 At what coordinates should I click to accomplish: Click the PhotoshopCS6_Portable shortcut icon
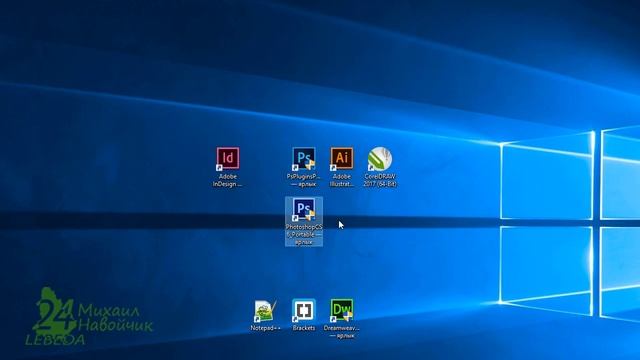point(304,209)
